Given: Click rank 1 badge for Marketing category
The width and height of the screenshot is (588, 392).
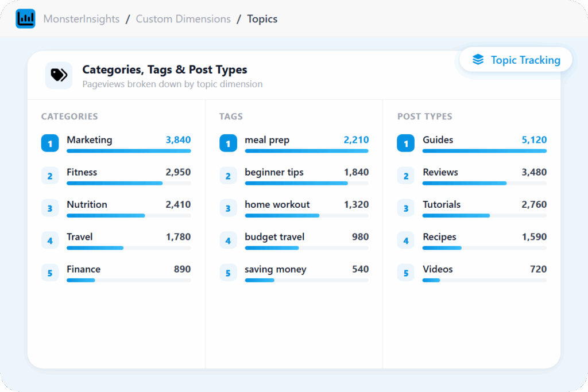Looking at the screenshot, I should [x=50, y=143].
